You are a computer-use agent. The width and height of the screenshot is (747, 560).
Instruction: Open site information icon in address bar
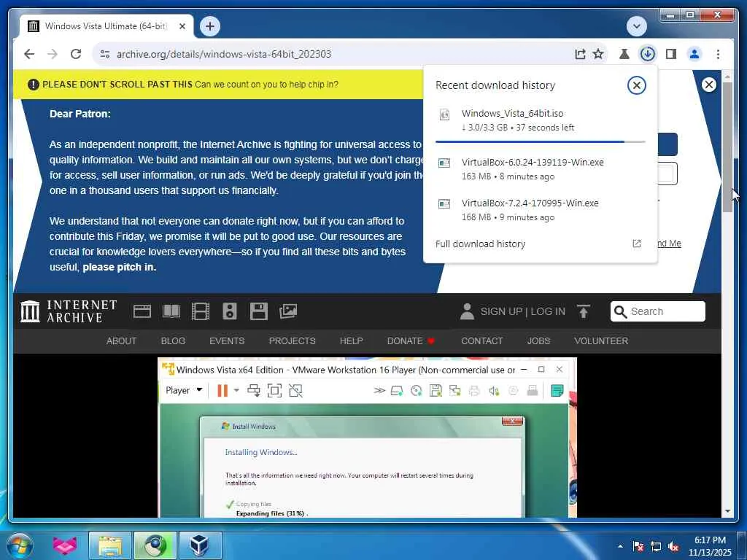point(105,54)
